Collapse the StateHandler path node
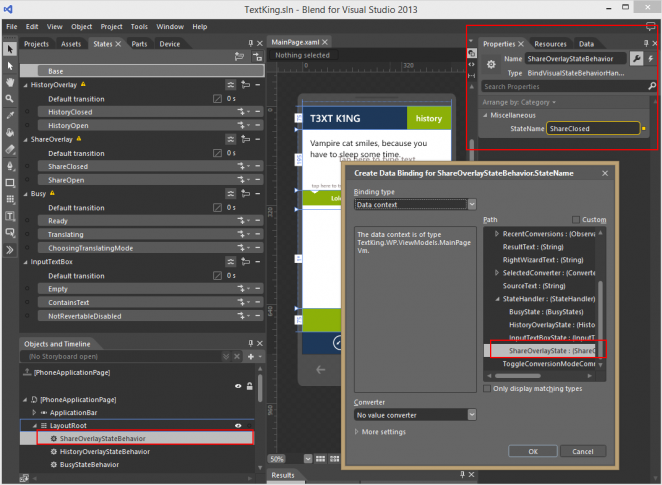The width and height of the screenshot is (662, 485). (497, 299)
